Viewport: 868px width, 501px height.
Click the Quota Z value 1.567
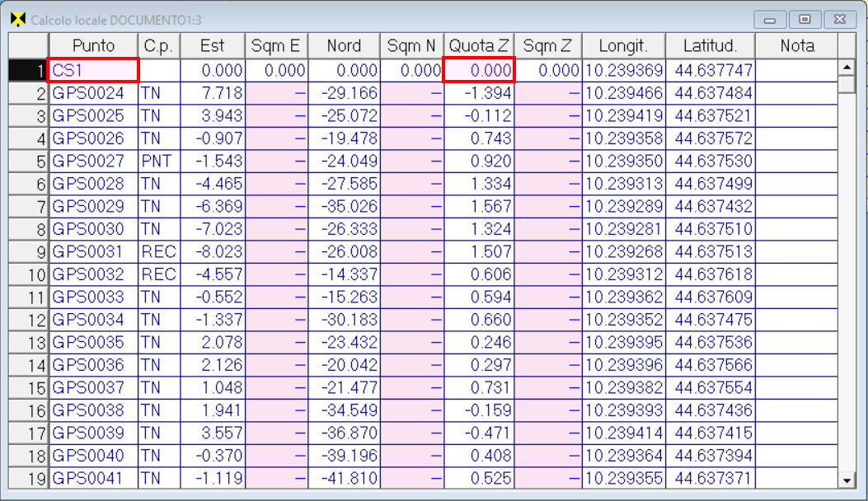(x=479, y=206)
